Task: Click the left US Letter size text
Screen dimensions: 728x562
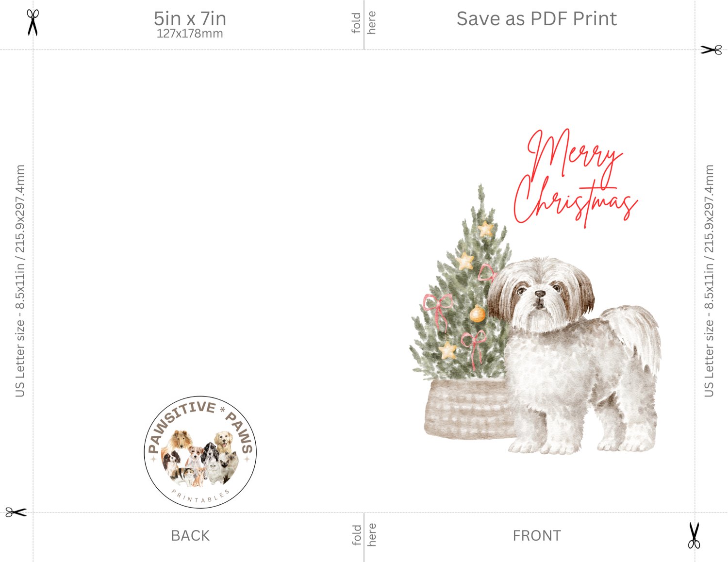Action: 20,281
